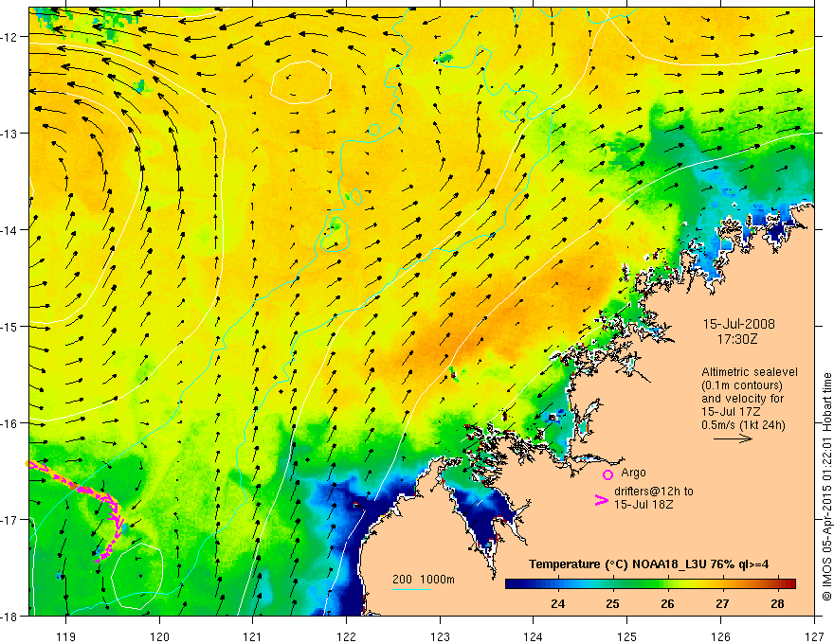Click the '15-Jul 18Z' drifter legend text
Viewport: 834px width, 644px height.
644,505
